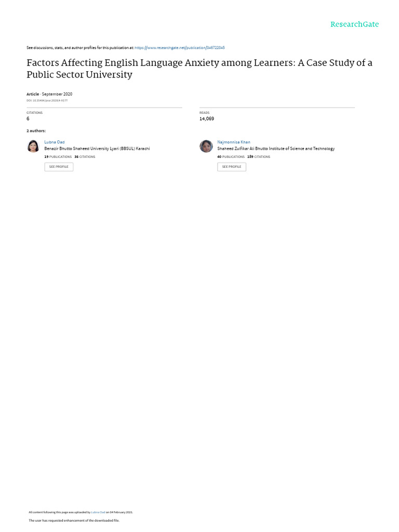Open the researchgate.net publication URL link
This screenshot has height=532, width=399.
pos(179,48)
